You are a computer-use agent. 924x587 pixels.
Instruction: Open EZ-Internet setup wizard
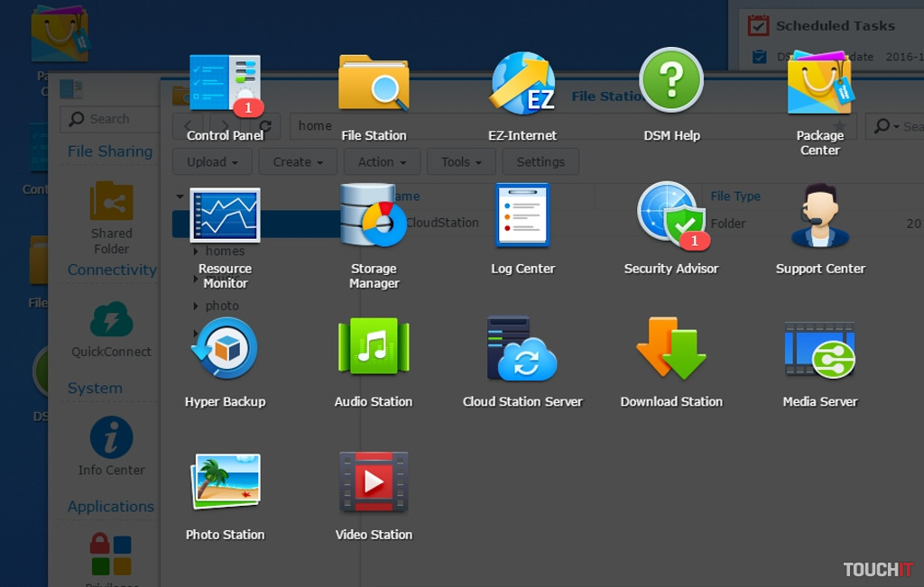[522, 85]
